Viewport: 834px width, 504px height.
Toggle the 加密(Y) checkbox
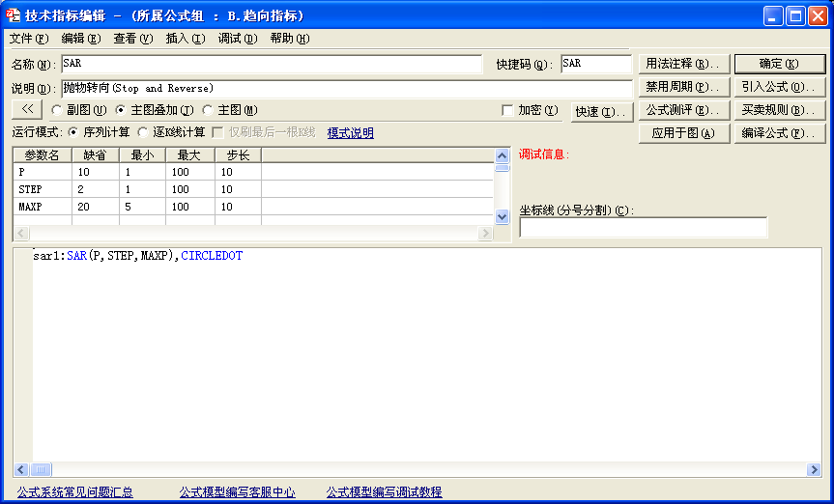tap(507, 110)
